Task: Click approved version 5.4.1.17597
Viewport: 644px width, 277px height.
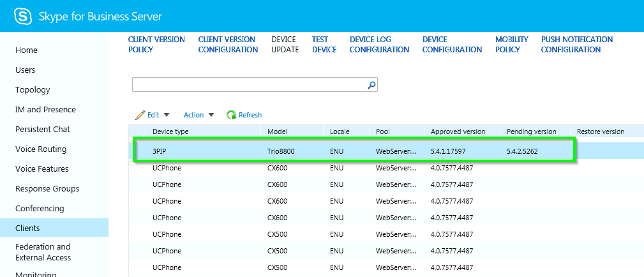Action: click(448, 151)
